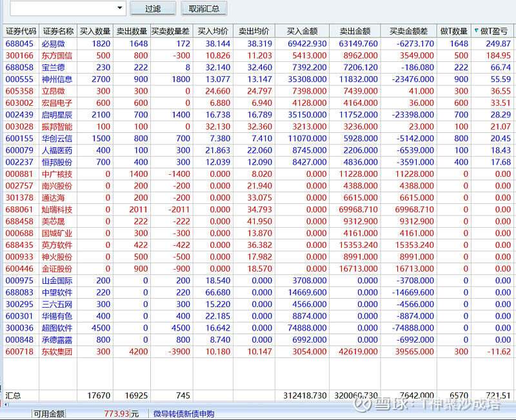516x420 pixels.
Task: Open the 微导转债新债申购 notice link
Action: click(184, 414)
